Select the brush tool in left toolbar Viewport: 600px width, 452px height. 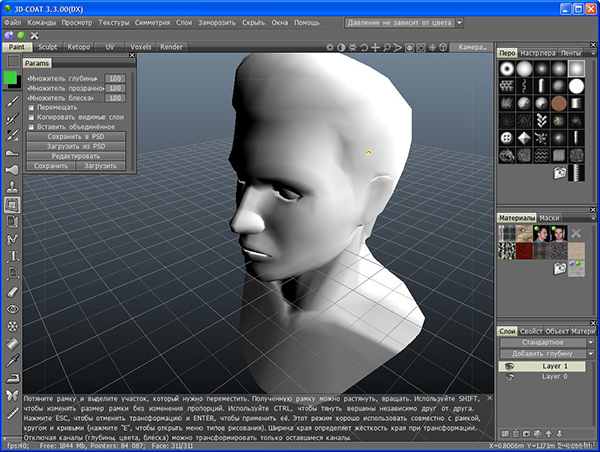12,101
